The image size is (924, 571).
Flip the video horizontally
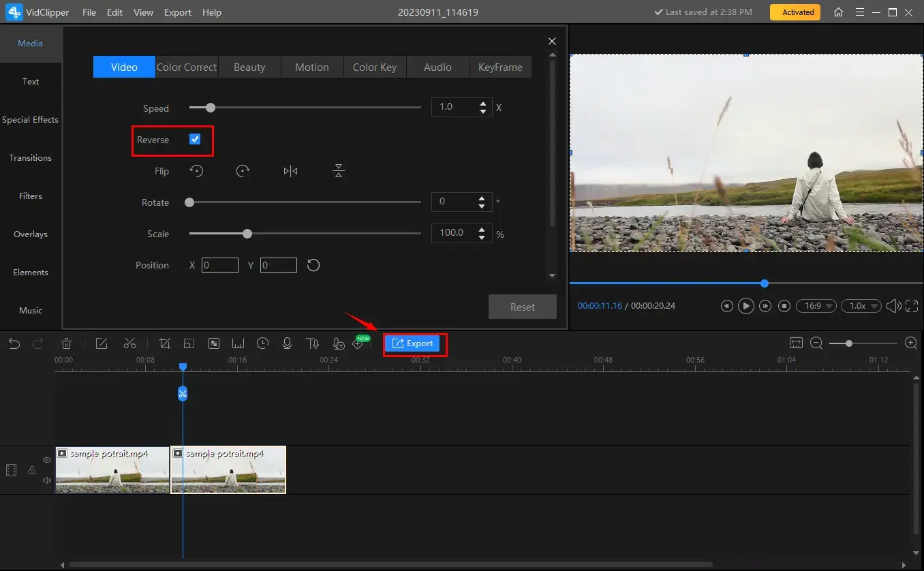(x=290, y=171)
